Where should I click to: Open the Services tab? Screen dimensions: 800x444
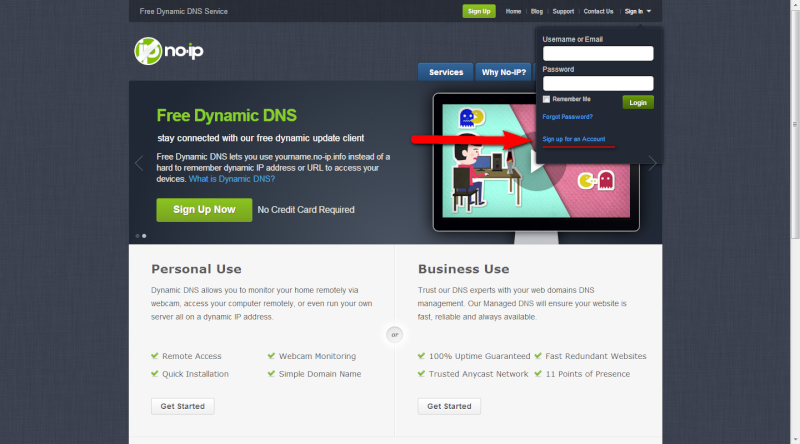coord(446,72)
